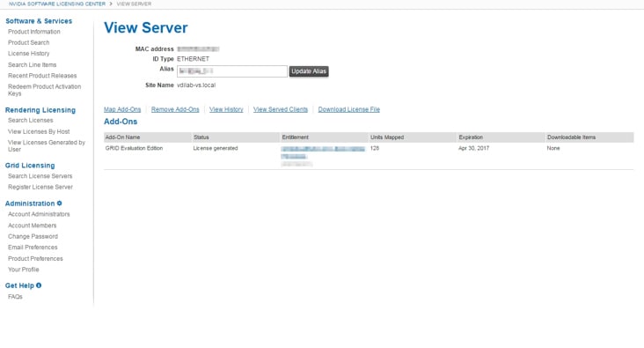644x348 pixels.
Task: Open Search Licenses under Rendering Licensing
Action: point(31,120)
